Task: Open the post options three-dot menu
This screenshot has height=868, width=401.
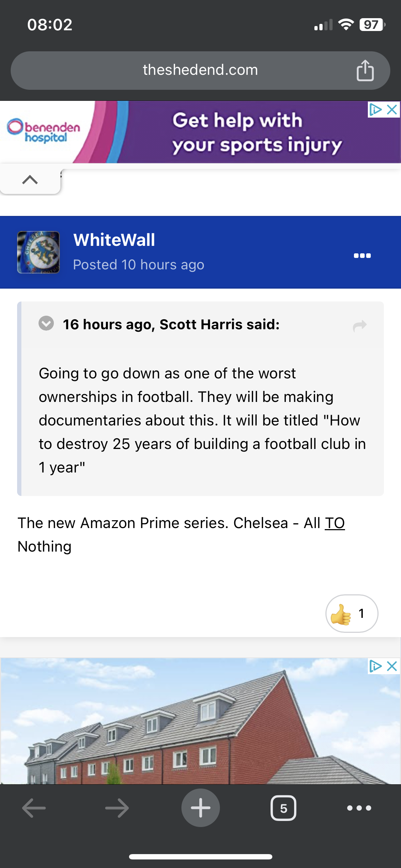Action: pos(362,255)
